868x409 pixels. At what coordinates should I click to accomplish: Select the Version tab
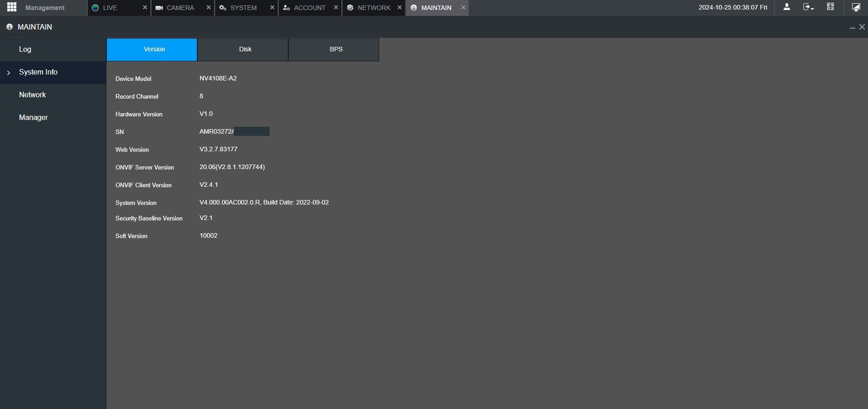(152, 50)
